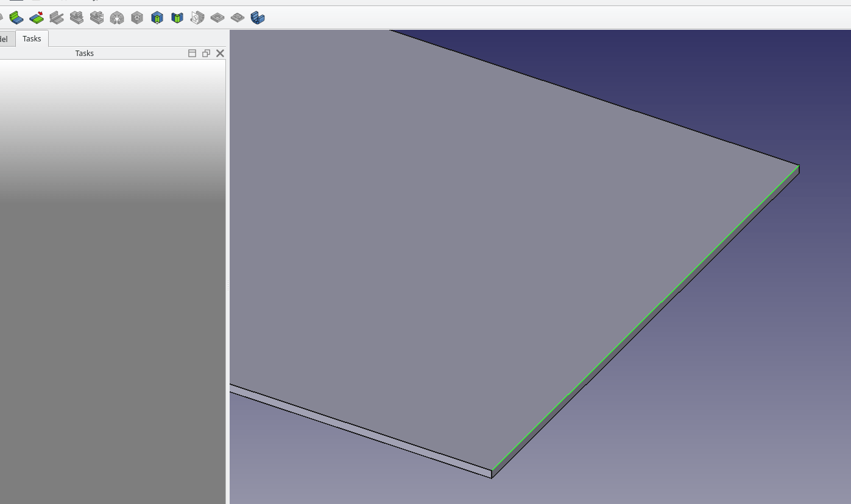This screenshot has width=851, height=504.
Task: Pick the Make Bend blue-and-green corner icon
Action: coord(177,18)
